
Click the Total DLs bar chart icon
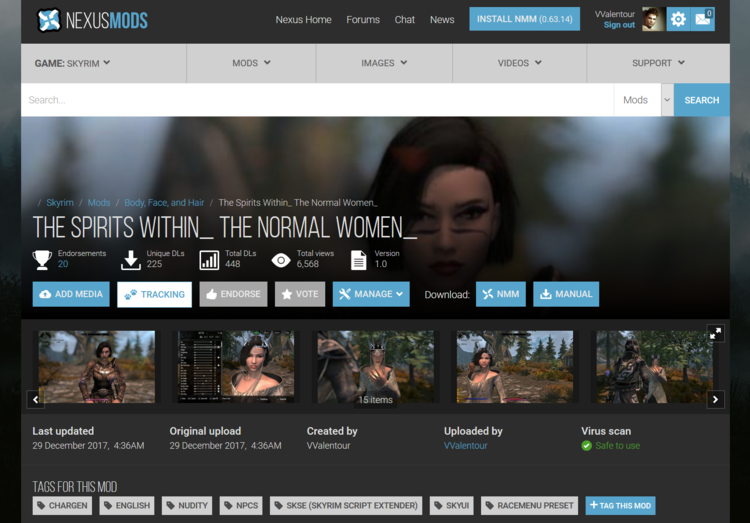coord(209,260)
